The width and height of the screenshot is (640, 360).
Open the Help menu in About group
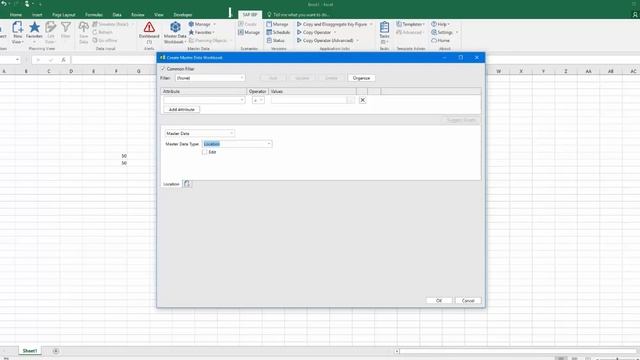pos(440,24)
